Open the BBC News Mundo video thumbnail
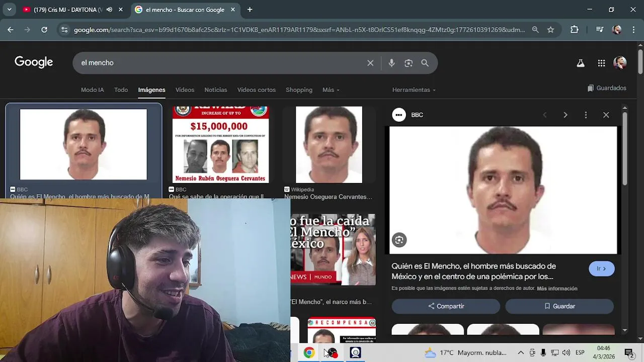Viewport: 644px width, 362px height. coord(333,250)
